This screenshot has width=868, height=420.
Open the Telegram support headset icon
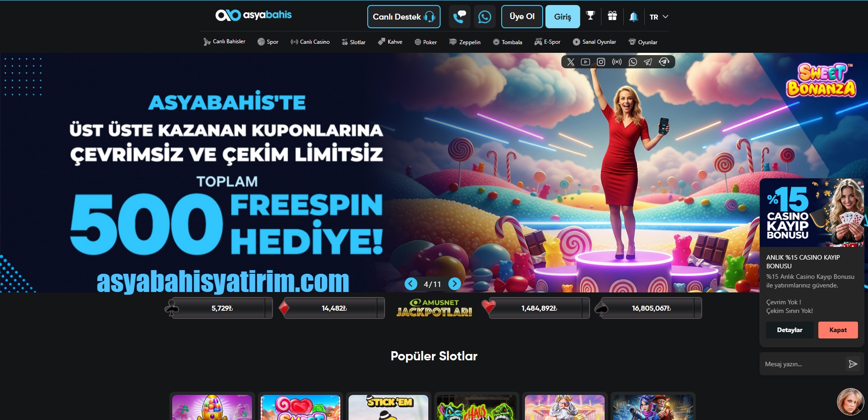(664, 62)
